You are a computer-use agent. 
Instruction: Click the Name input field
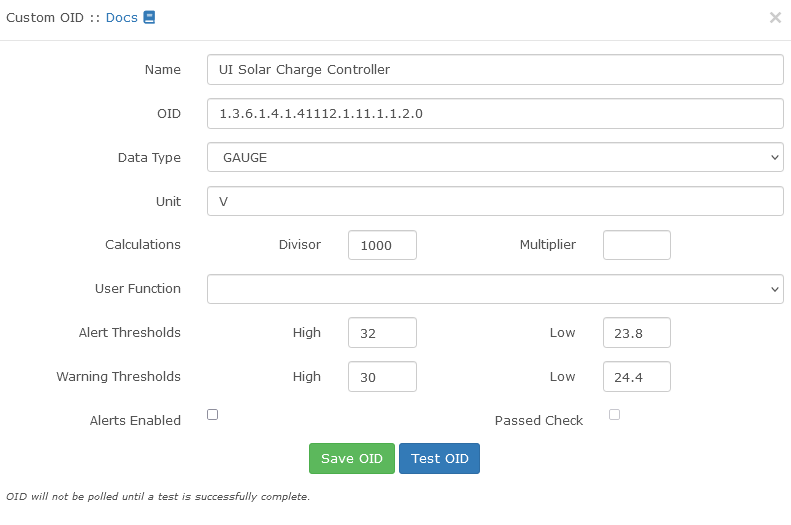coord(495,70)
